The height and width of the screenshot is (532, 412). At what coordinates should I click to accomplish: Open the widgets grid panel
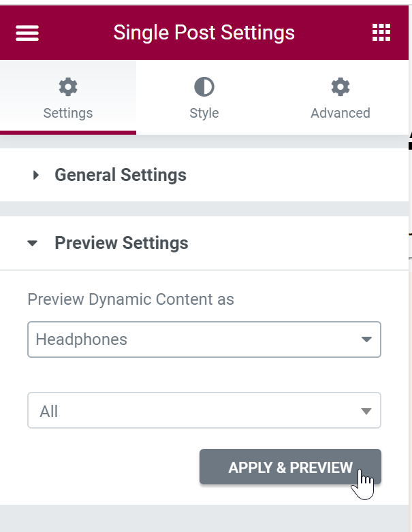tap(381, 33)
